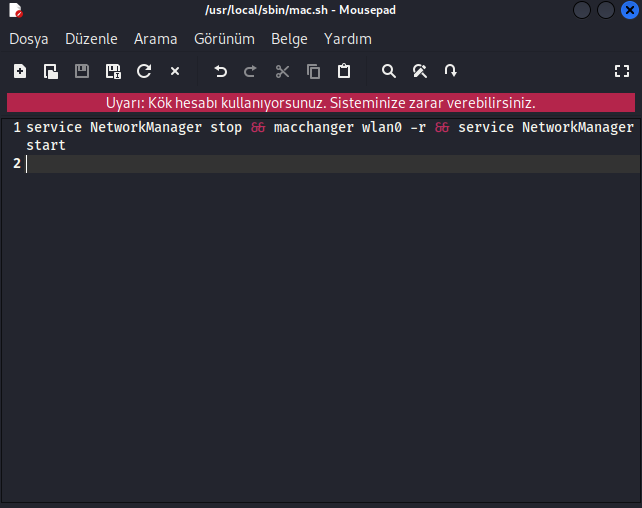Open Find and Replace tool icon
This screenshot has width=642, height=508.
[420, 71]
